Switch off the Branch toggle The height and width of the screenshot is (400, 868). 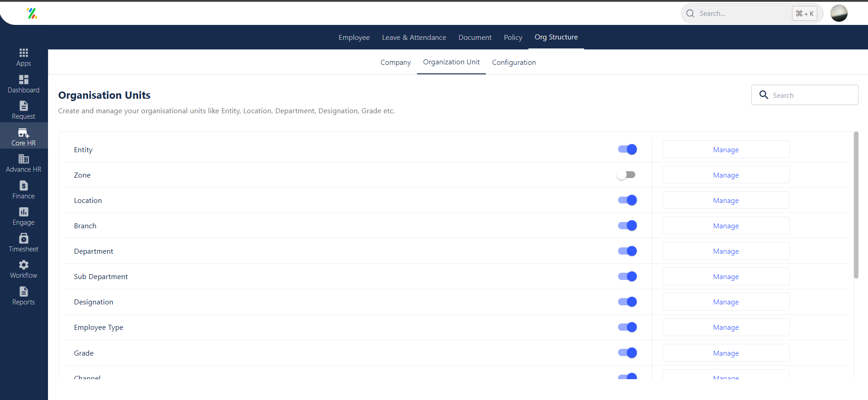(x=628, y=226)
